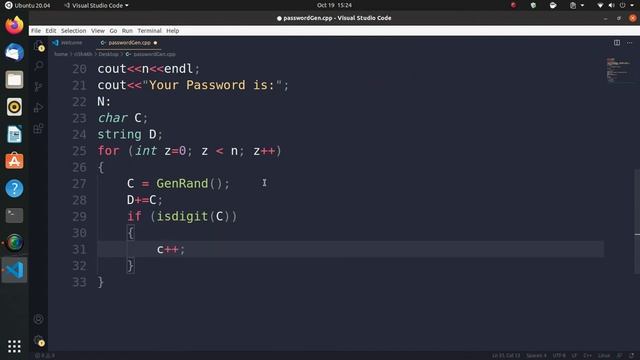
Task: Click the home breadcrumb segment
Action: click(61, 54)
